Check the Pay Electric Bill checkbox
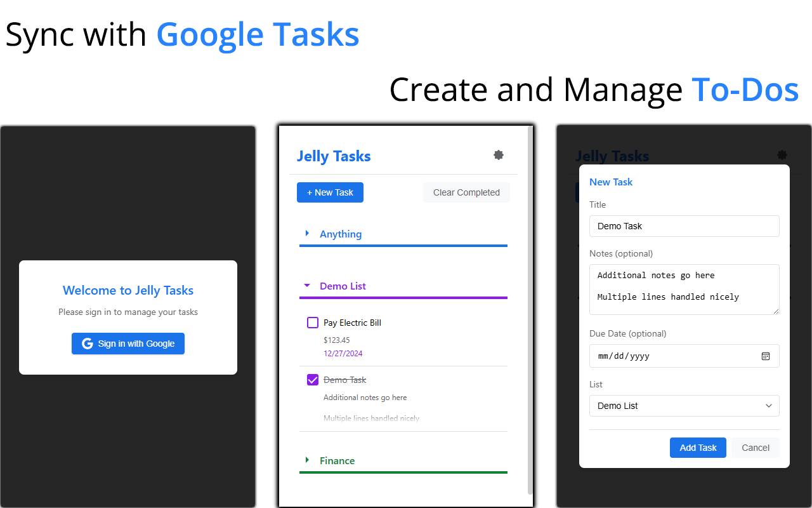This screenshot has height=508, width=812. click(313, 323)
